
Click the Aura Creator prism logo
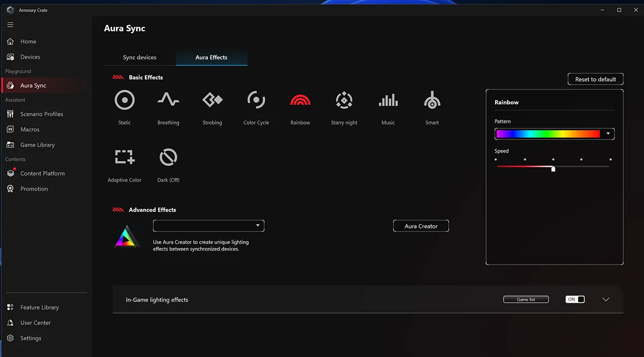127,236
